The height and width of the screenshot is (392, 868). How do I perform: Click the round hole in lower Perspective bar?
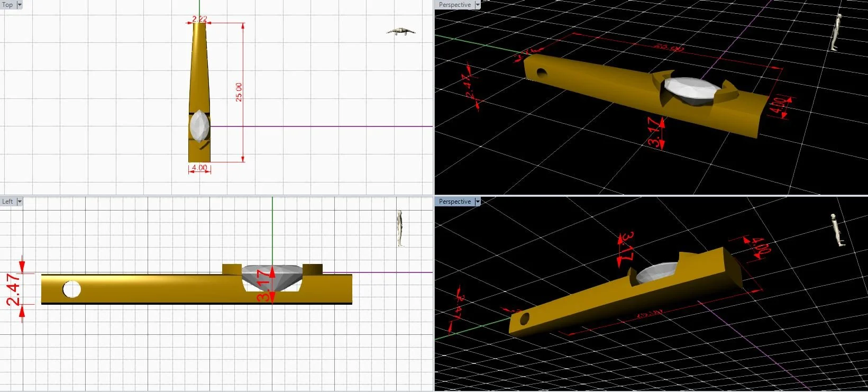tap(524, 319)
